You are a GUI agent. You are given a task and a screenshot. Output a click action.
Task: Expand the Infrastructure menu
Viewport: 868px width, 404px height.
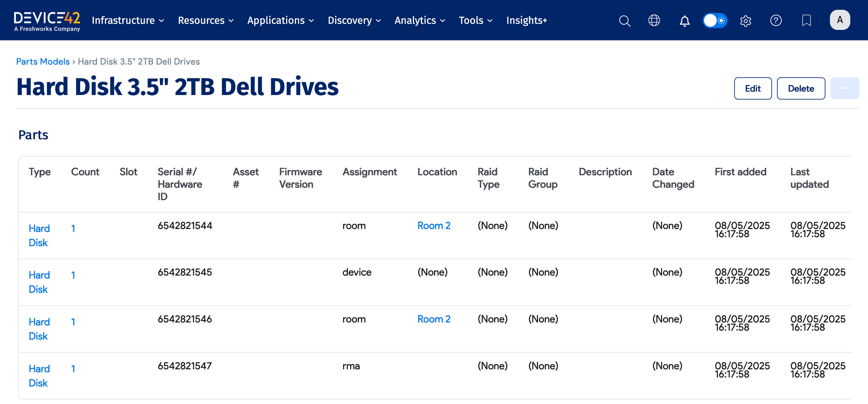pos(128,21)
